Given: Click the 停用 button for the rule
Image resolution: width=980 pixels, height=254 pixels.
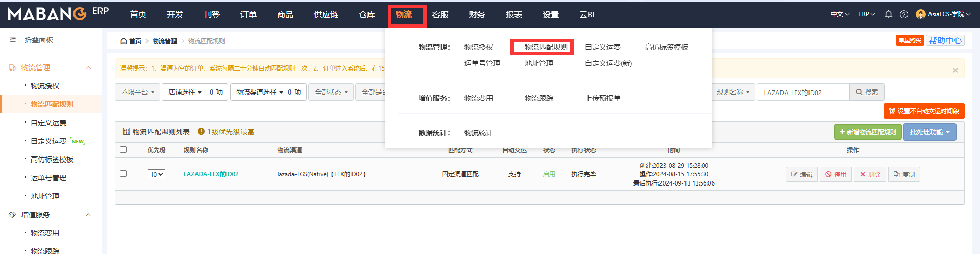Looking at the screenshot, I should point(836,174).
